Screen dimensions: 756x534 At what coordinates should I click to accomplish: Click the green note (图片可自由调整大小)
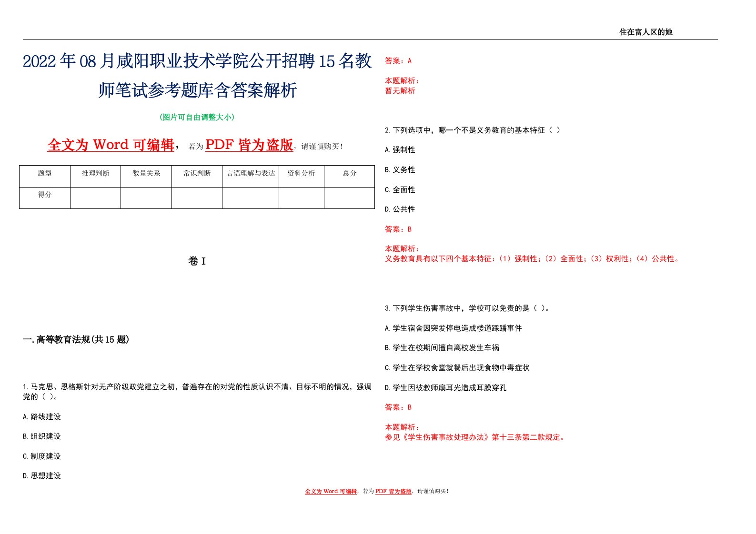point(197,117)
